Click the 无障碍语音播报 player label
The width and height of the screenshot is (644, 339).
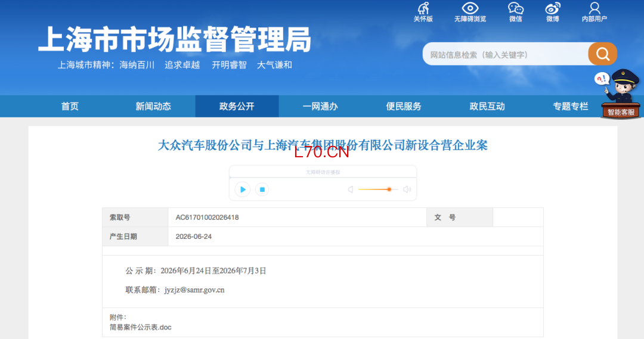point(323,172)
